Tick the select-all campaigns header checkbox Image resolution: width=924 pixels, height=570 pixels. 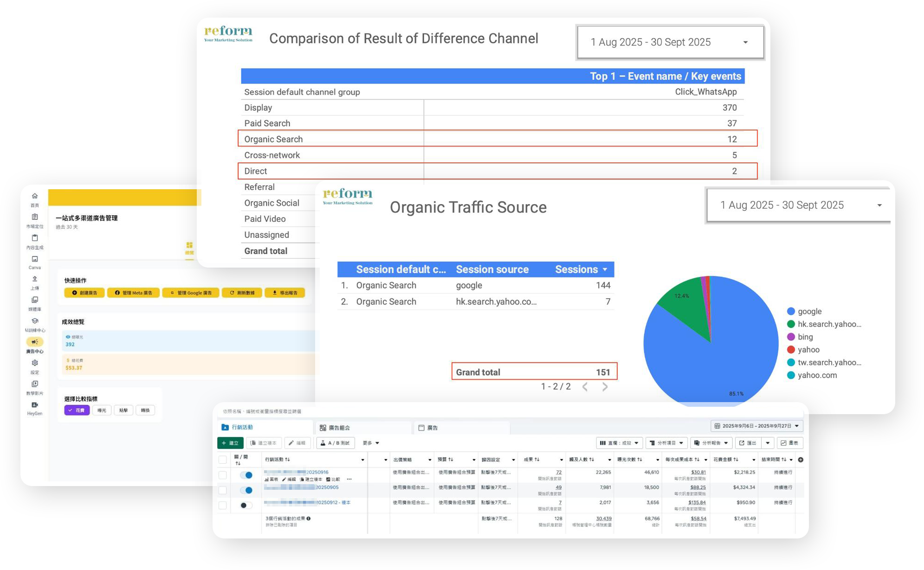click(x=223, y=460)
